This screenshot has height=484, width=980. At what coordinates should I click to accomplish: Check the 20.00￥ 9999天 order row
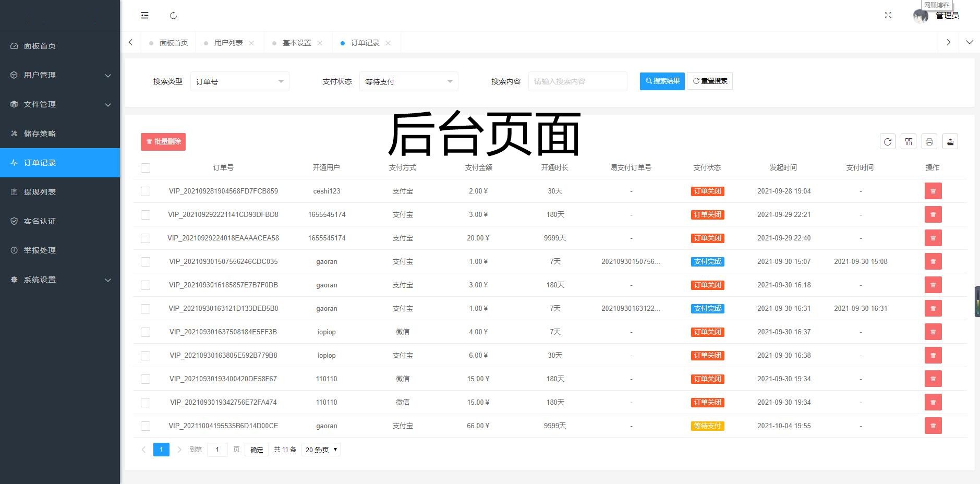(x=146, y=238)
